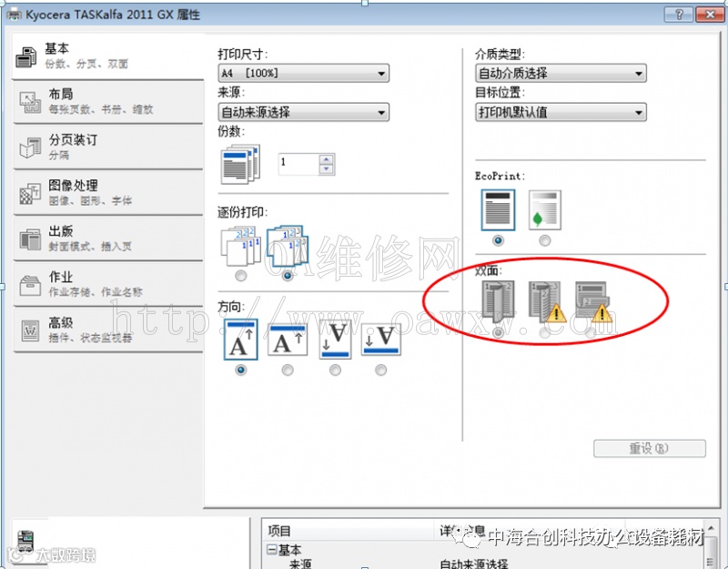Click the short-edge duplex icon
Screen dimensions: 728x569
(593, 301)
